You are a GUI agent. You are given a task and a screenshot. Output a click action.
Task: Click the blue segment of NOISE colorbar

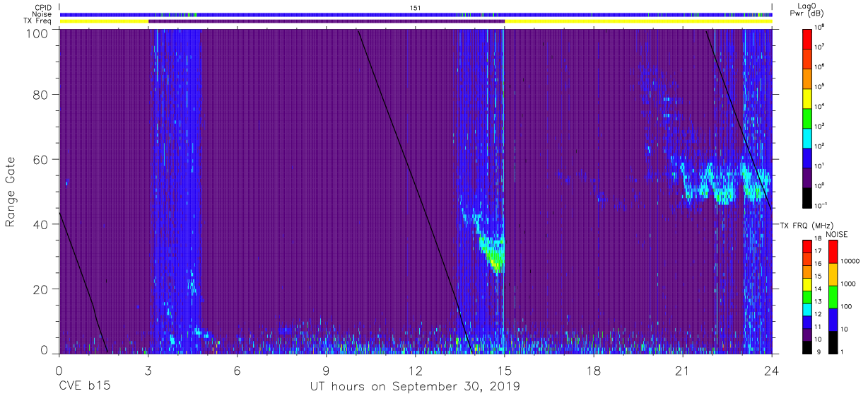(833, 319)
